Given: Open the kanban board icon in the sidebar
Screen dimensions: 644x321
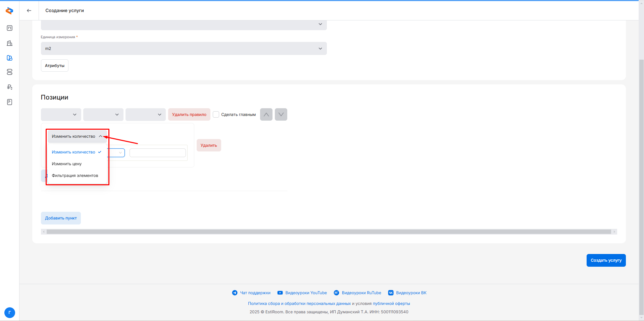Looking at the screenshot, I should tap(9, 28).
